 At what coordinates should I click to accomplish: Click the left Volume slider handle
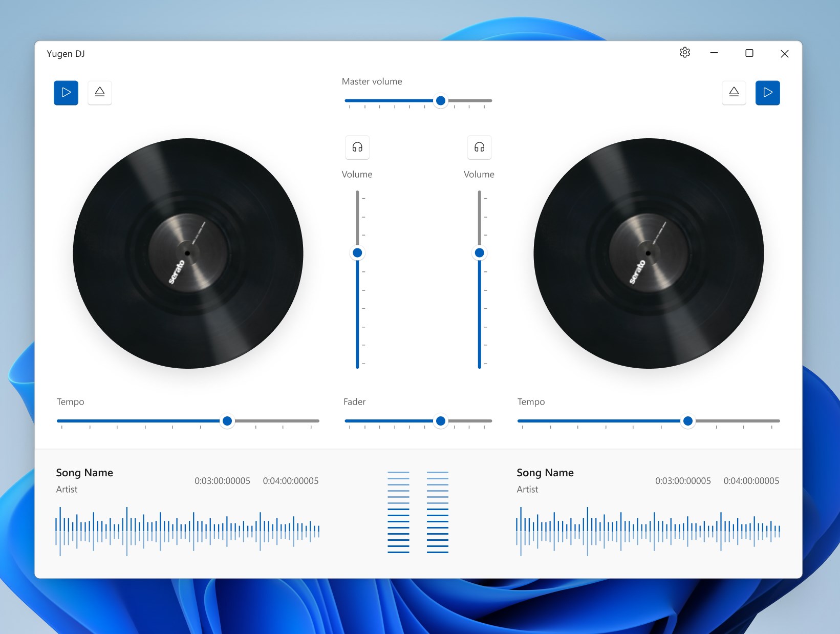[357, 252]
